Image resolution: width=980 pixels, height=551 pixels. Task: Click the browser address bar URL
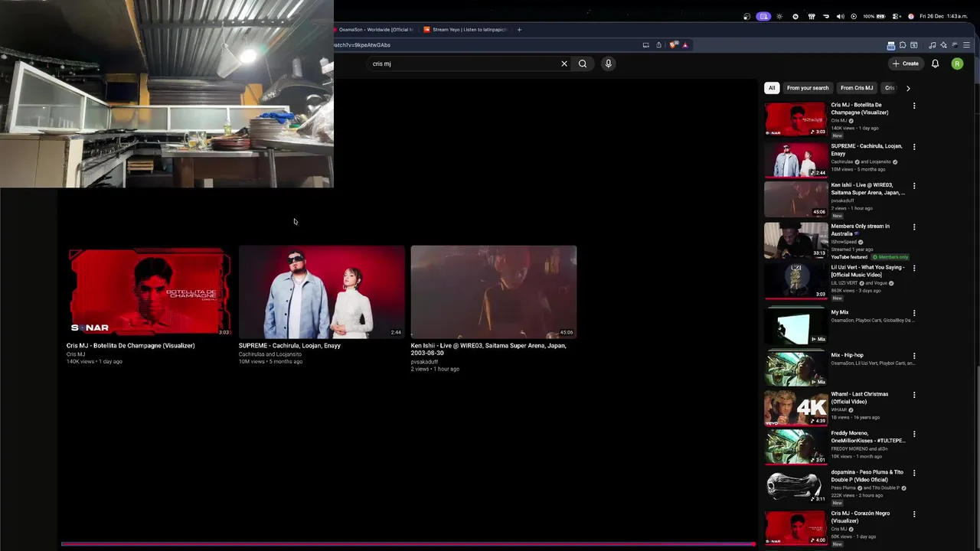click(x=362, y=45)
